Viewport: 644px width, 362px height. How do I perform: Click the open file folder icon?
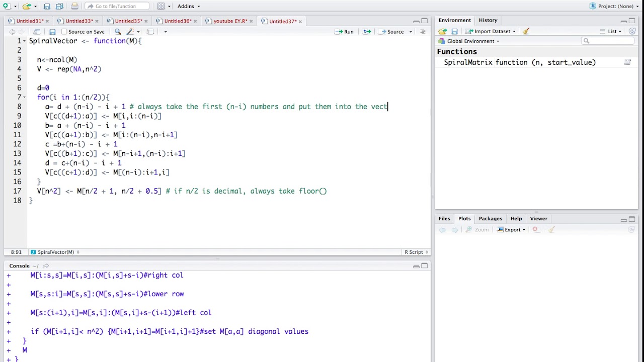click(x=26, y=6)
